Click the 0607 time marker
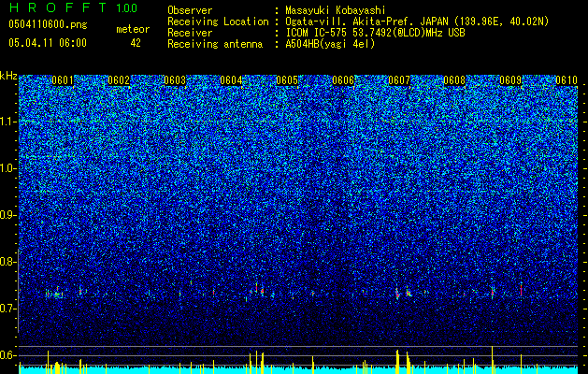 (399, 80)
